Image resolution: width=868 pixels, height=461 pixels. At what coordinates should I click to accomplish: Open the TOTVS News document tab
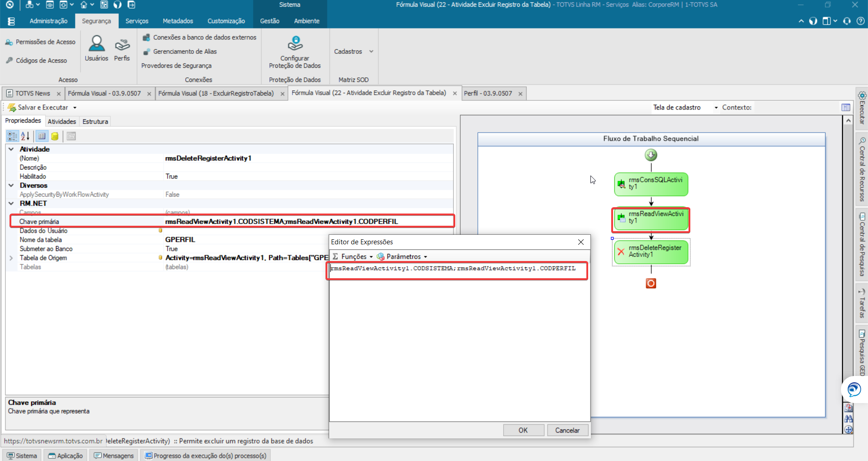(33, 93)
